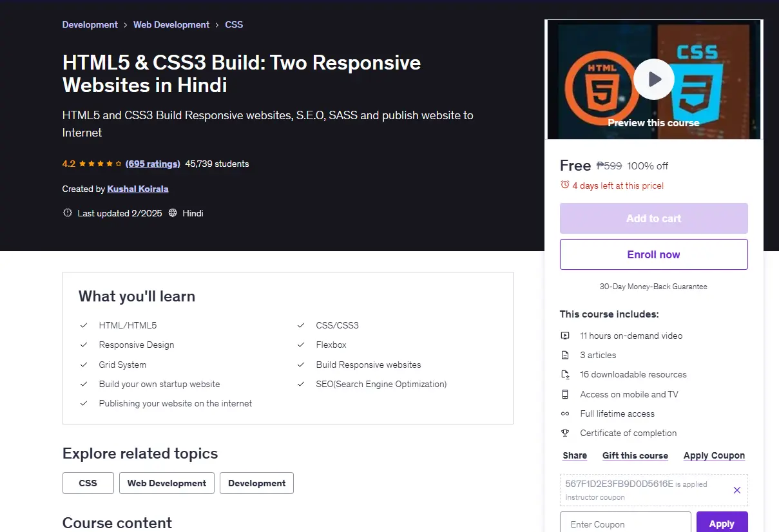The image size is (779, 532).
Task: Click the 11 hours on-demand video text
Action: pyautogui.click(x=631, y=336)
